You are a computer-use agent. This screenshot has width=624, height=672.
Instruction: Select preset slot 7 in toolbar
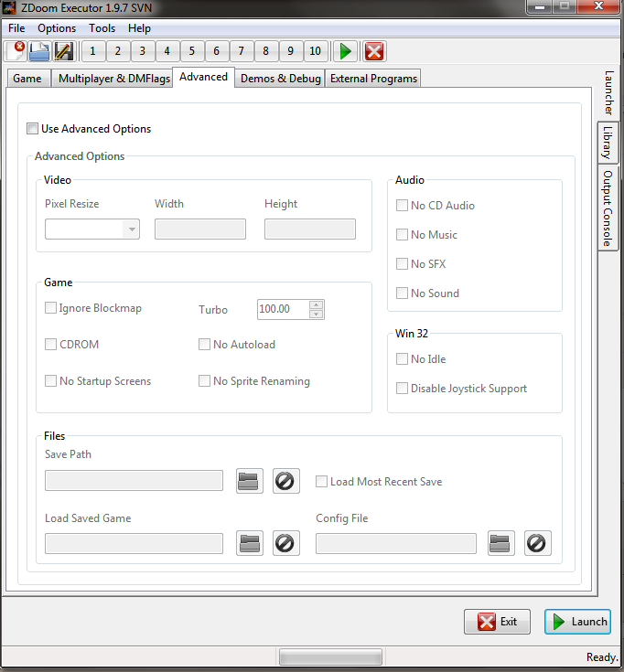[x=241, y=51]
